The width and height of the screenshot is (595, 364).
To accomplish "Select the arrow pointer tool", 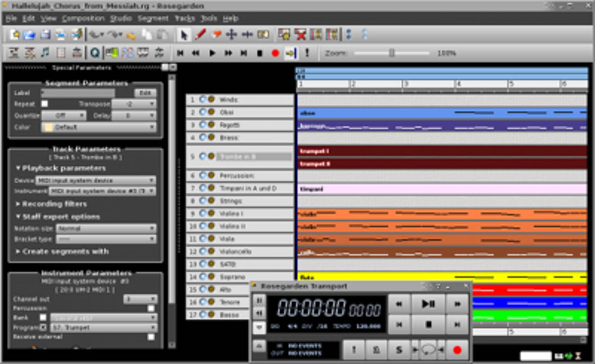I will (x=184, y=35).
